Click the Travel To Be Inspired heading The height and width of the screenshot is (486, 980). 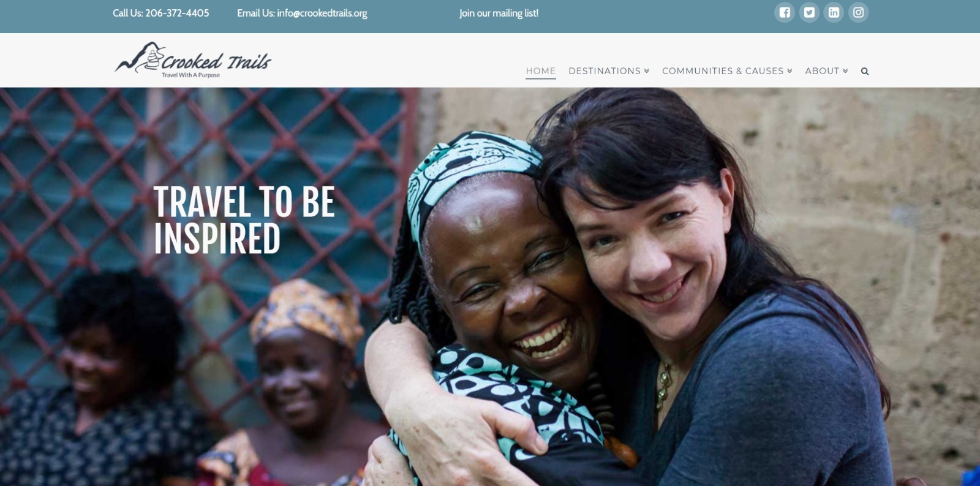coord(244,220)
